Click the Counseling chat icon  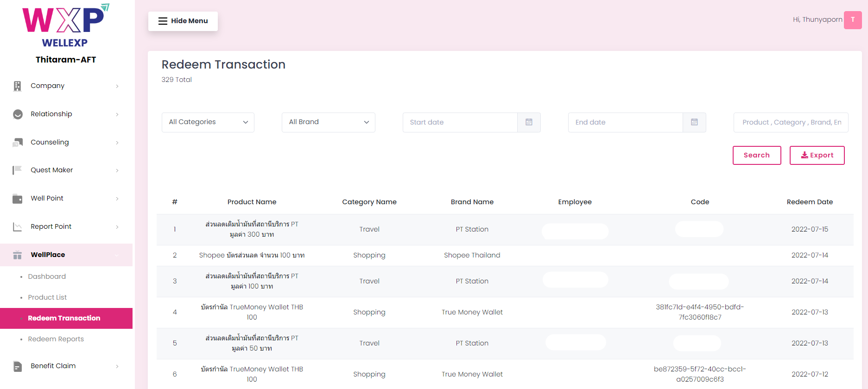coord(18,143)
